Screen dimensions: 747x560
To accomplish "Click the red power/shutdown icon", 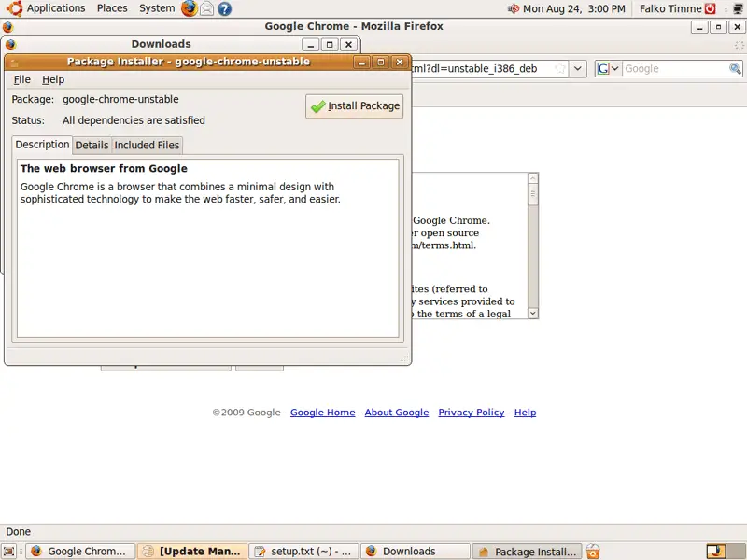I will (x=710, y=8).
